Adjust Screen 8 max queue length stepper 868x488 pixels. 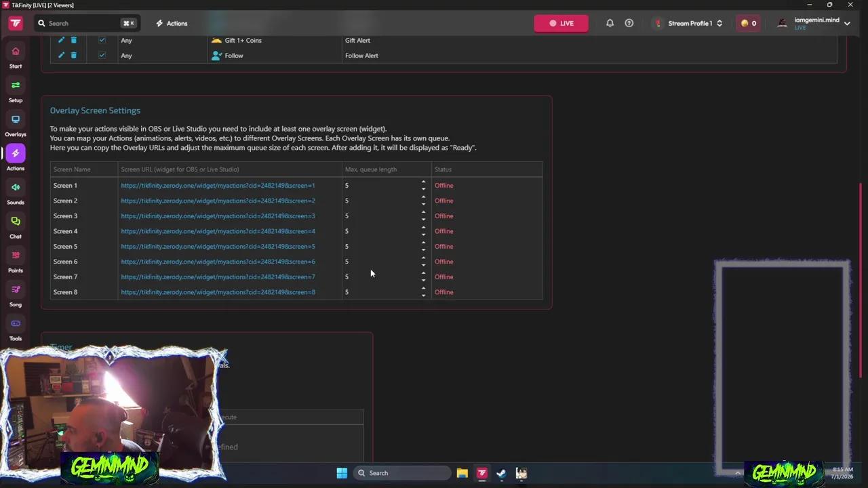(423, 292)
